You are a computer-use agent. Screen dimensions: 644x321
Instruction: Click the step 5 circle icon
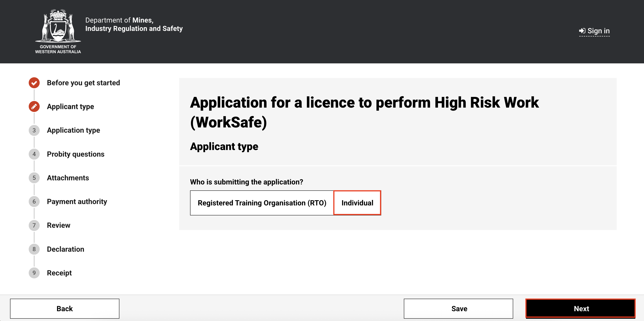[34, 178]
